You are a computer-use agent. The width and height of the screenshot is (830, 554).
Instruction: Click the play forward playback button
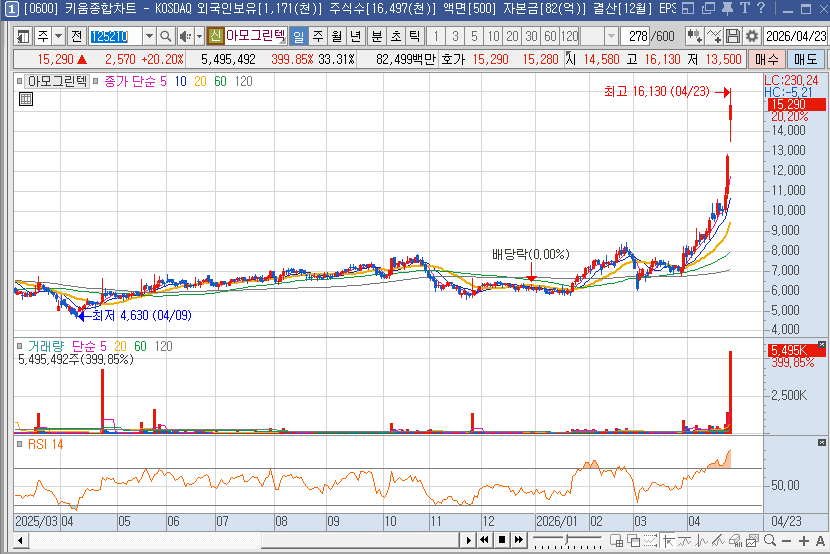468,540
